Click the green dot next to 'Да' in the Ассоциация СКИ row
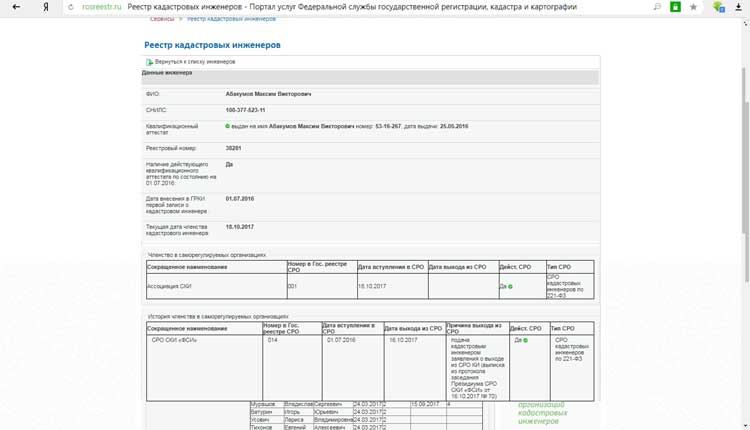 tap(510, 287)
